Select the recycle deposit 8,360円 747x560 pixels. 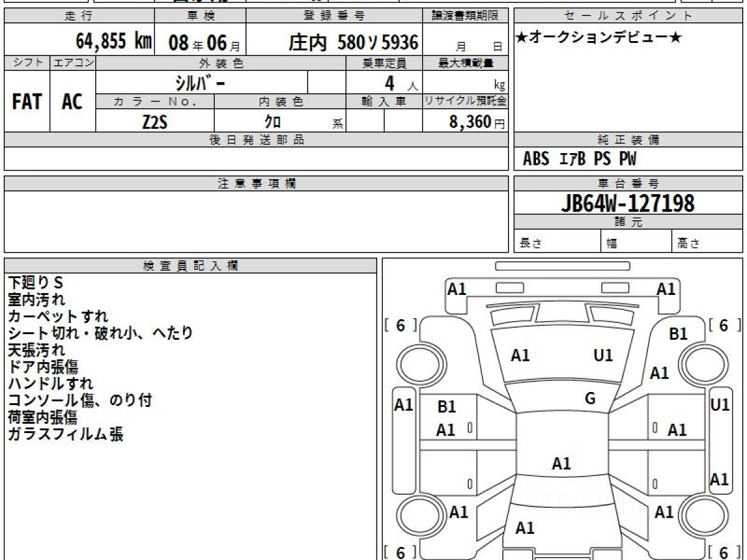pyautogui.click(x=477, y=121)
